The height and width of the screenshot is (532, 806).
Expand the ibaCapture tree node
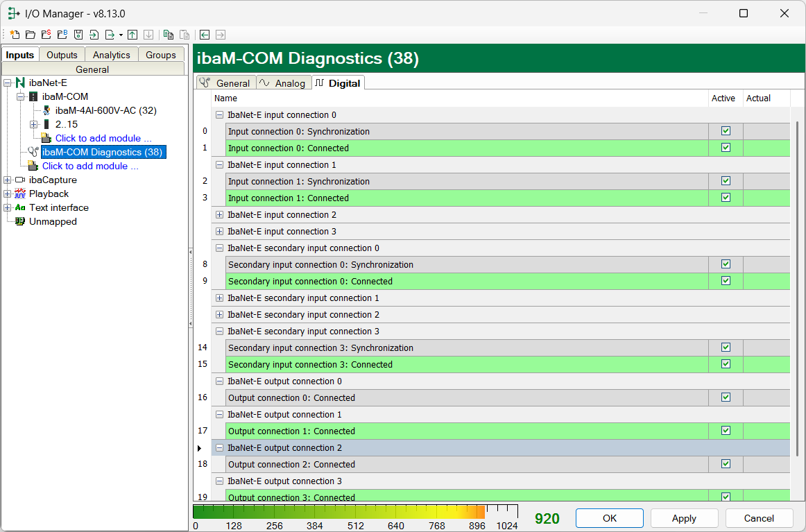(7, 180)
